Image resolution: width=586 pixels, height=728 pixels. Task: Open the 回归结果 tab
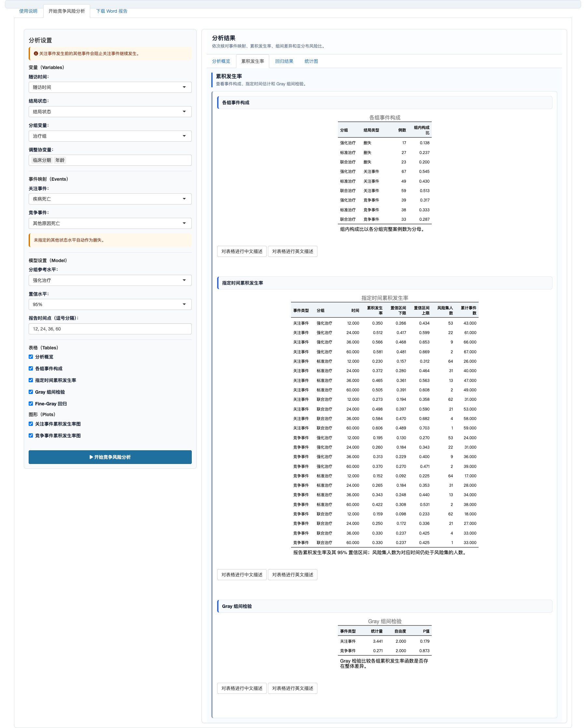click(x=284, y=61)
